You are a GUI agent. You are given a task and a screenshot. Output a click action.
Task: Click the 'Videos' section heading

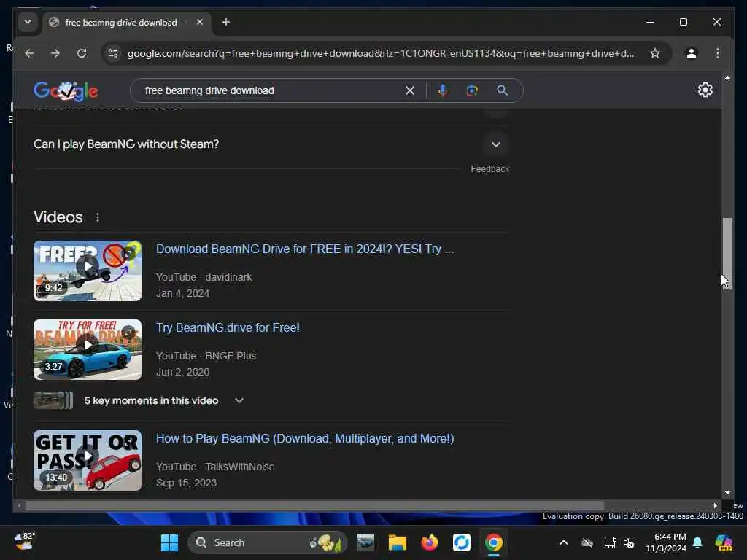coord(58,217)
